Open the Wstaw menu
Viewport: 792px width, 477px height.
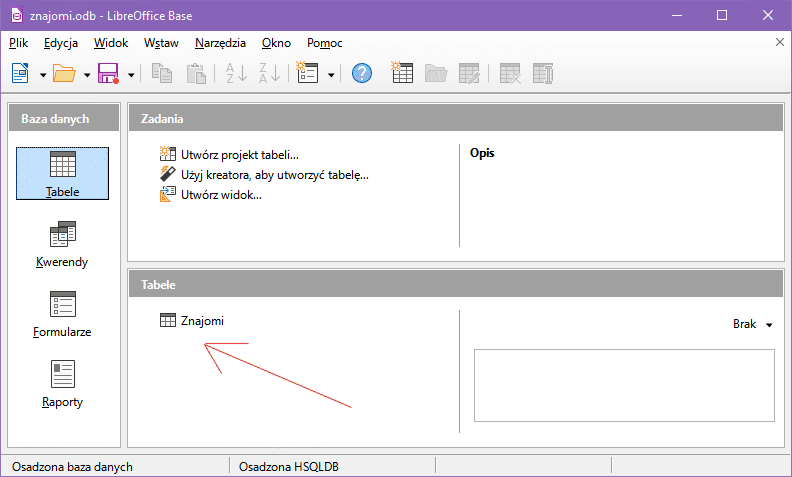coord(161,43)
